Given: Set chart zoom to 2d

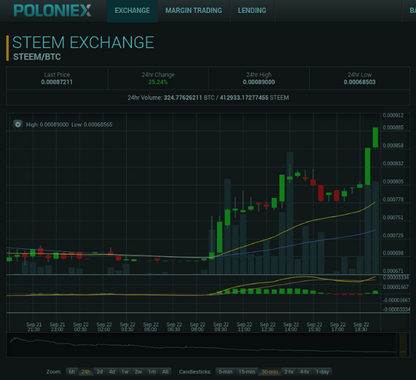Looking at the screenshot, I should click(99, 372).
